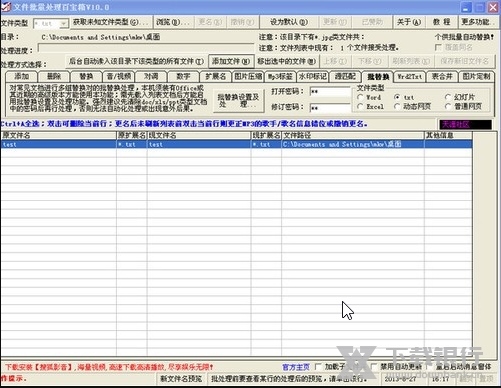This screenshot has width=501, height=388.
Task: Switch to the 扩展名 tab
Action: coord(215,76)
